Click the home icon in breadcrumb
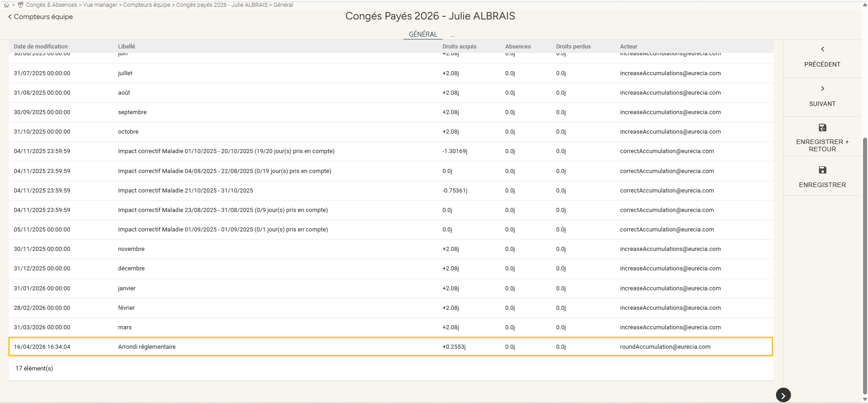 coord(6,5)
